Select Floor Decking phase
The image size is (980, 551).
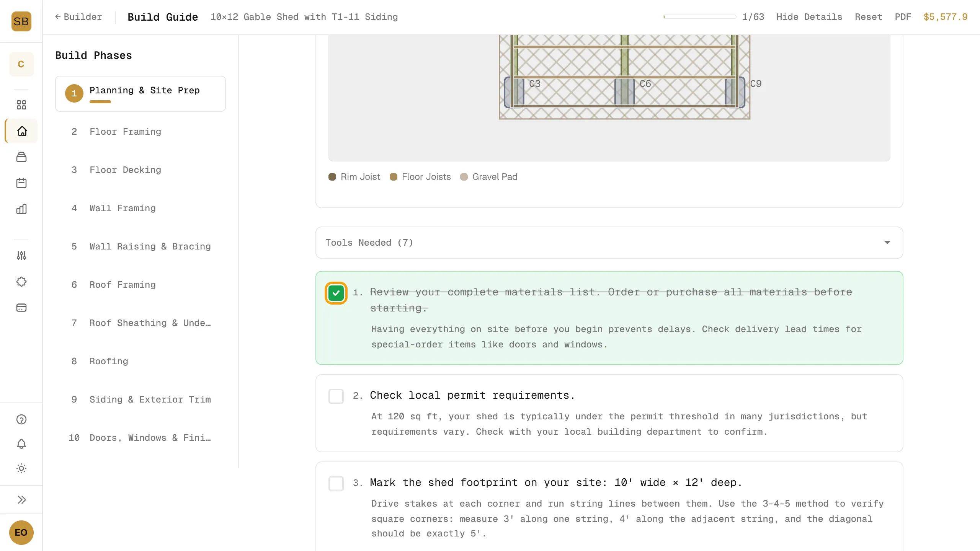140,170
